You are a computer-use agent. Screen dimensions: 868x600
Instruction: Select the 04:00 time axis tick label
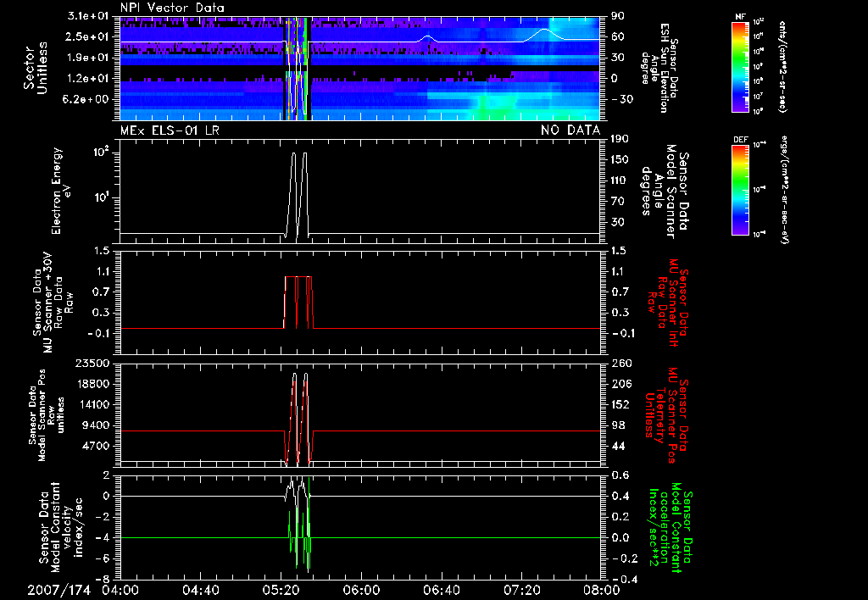(x=120, y=589)
